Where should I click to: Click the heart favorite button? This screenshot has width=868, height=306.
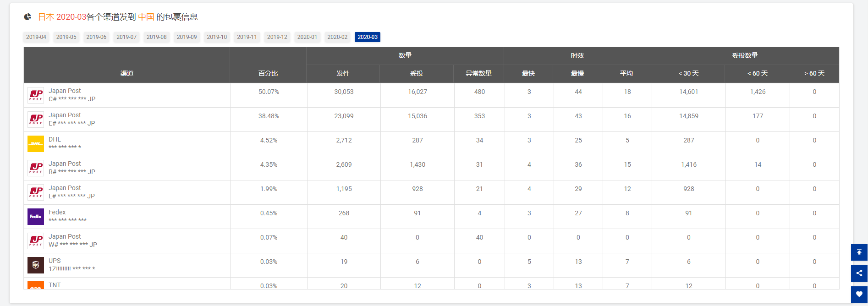click(x=859, y=295)
